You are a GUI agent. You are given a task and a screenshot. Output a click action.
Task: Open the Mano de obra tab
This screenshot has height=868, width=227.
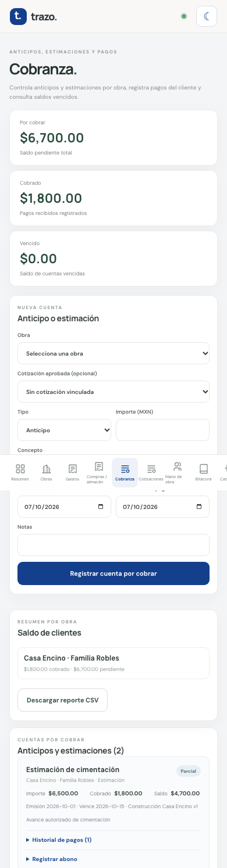coord(178,472)
